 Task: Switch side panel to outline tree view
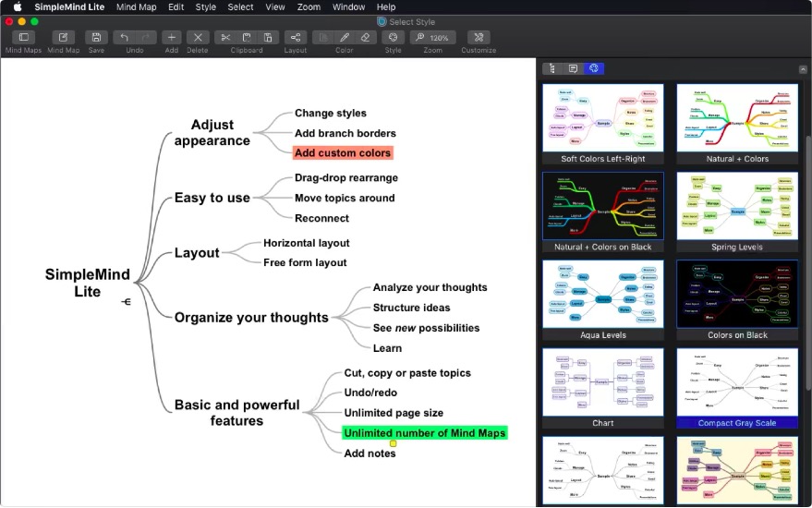[552, 68]
